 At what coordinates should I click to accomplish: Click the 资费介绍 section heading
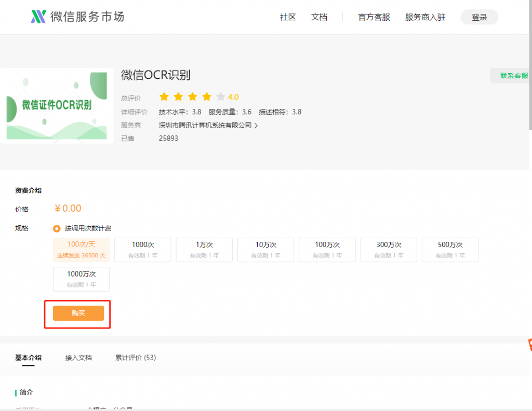coord(28,190)
